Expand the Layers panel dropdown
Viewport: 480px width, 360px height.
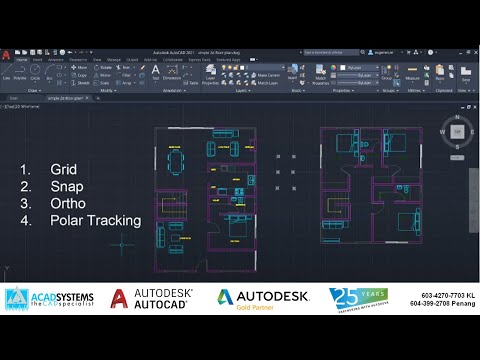[x=243, y=90]
